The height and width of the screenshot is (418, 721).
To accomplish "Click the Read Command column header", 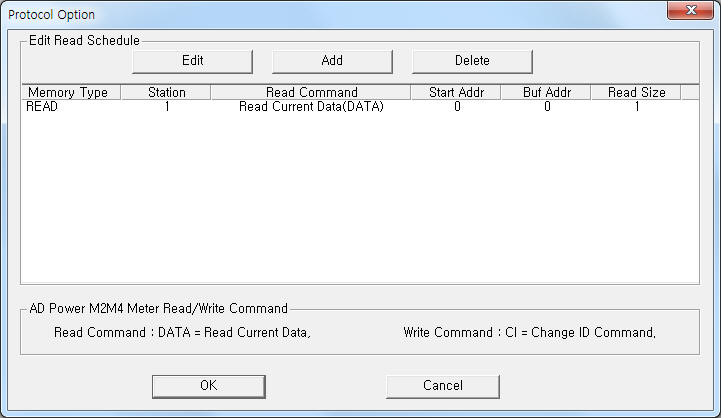I will [311, 92].
